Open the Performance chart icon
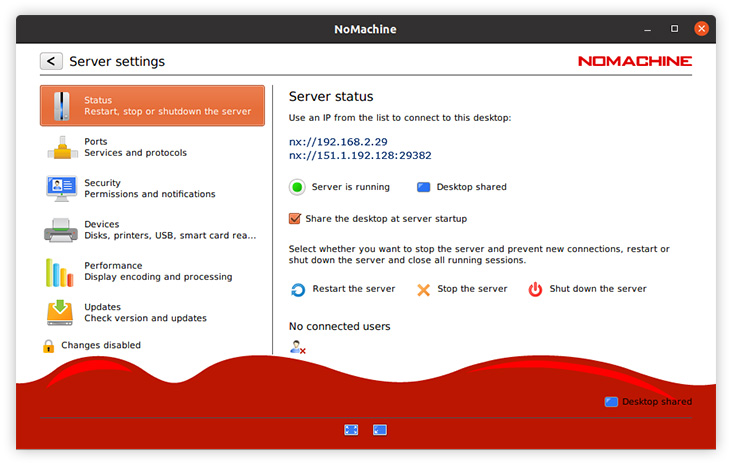 61,271
